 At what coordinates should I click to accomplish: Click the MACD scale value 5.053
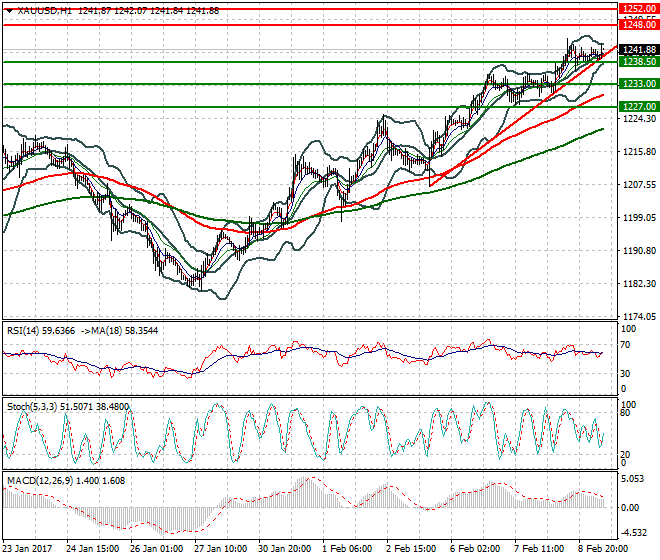point(633,479)
